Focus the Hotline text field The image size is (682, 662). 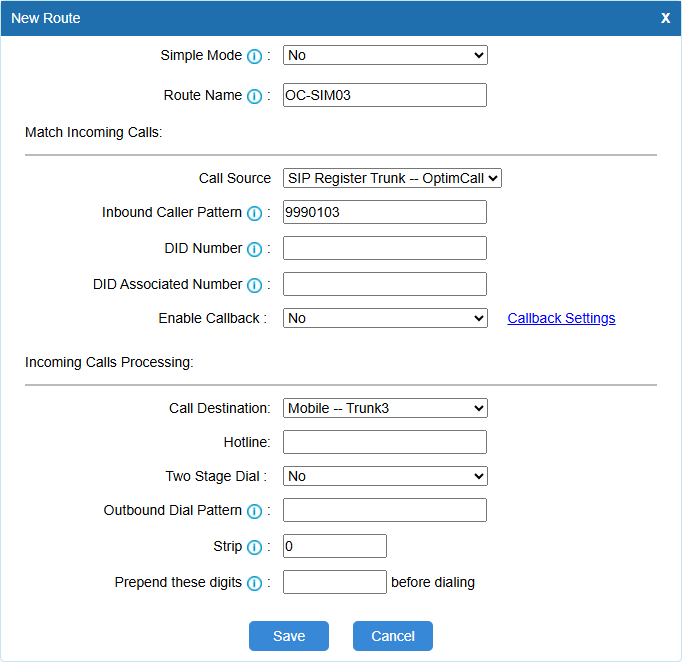pos(384,442)
